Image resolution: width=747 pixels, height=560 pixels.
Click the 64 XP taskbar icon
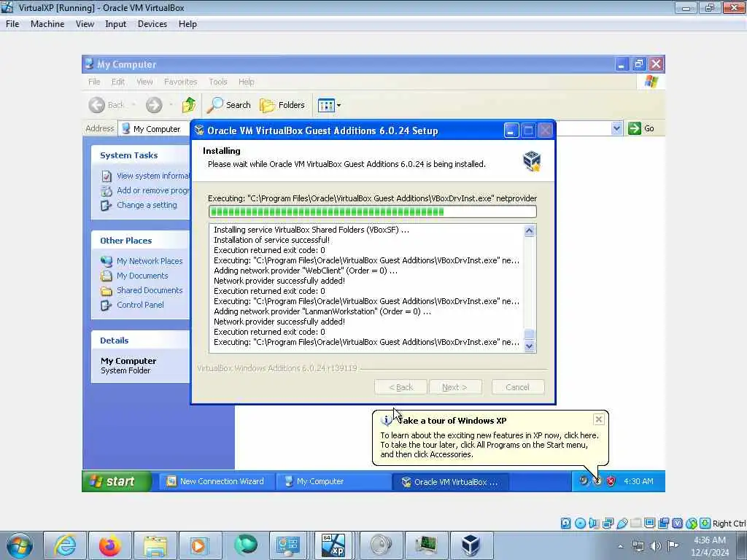coord(333,545)
